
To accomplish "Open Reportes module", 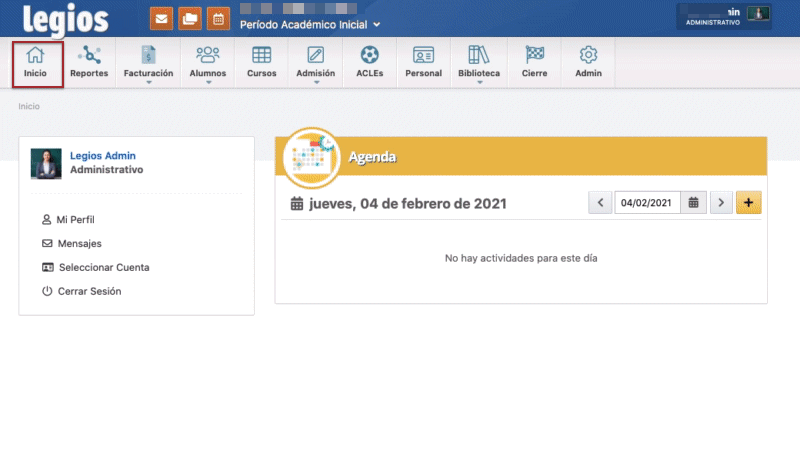I will [x=89, y=62].
